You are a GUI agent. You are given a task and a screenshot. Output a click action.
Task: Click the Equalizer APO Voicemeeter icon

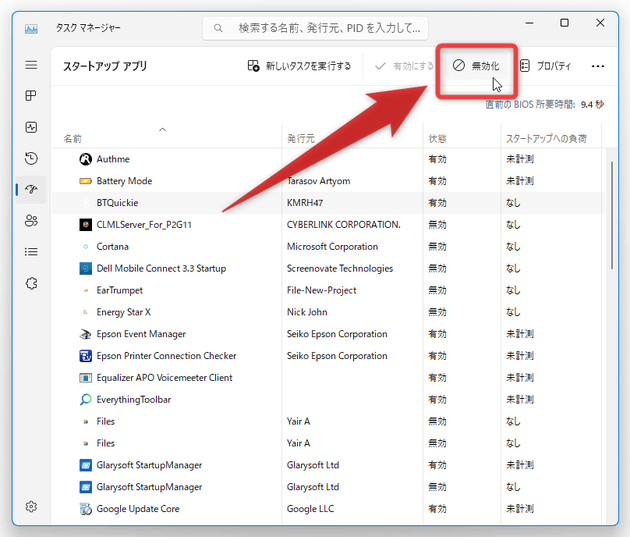coord(85,378)
